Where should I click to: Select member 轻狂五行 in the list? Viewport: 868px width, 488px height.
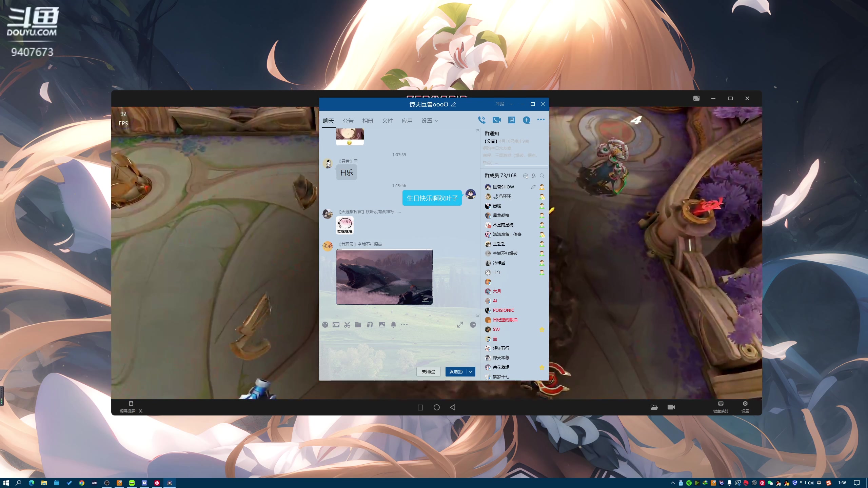pyautogui.click(x=514, y=348)
